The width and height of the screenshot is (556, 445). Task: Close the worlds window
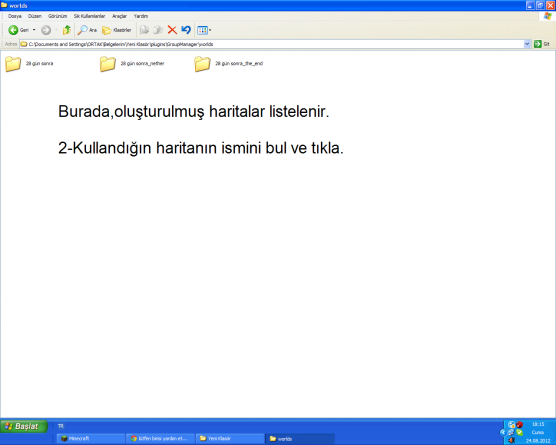pos(550,5)
